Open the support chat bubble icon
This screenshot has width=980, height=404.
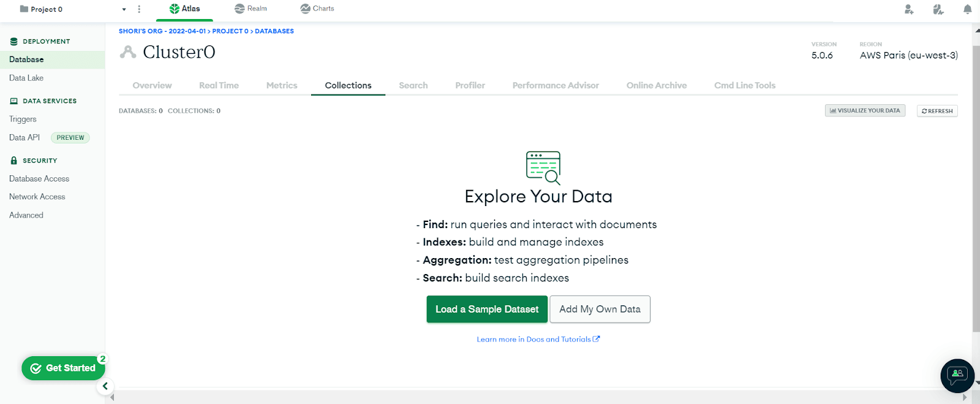coord(957,375)
